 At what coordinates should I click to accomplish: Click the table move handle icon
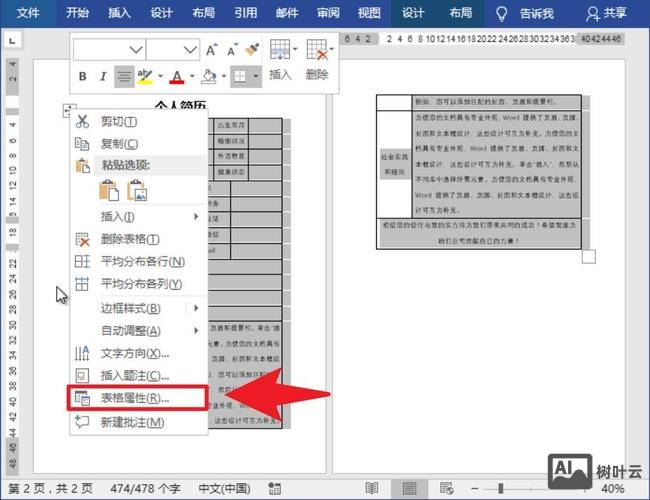[68, 109]
